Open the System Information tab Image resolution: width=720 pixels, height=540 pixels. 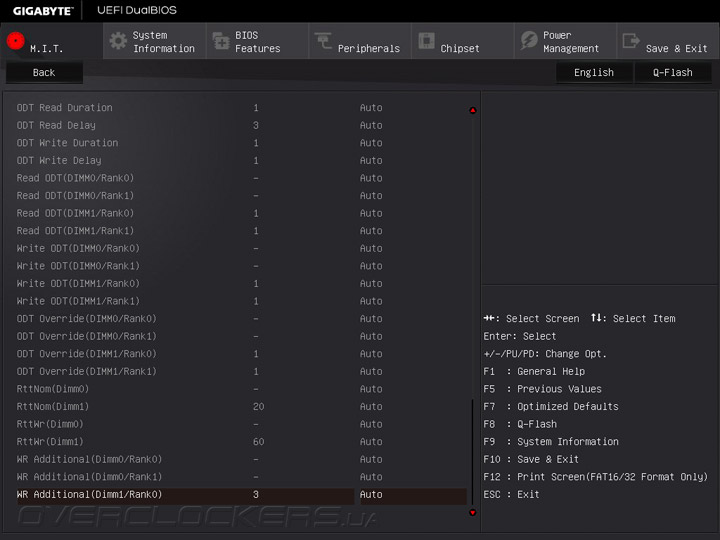click(155, 41)
